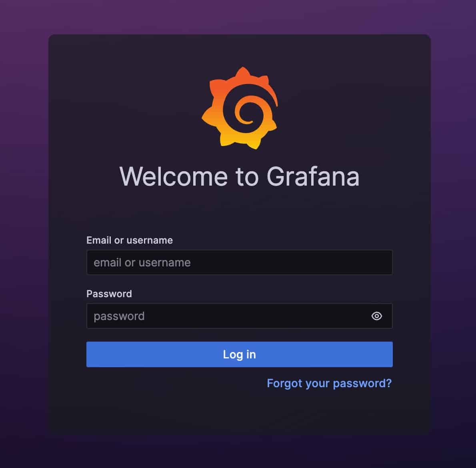This screenshot has height=468, width=476.
Task: Reveal typed password with the eye toggle
Action: [376, 316]
